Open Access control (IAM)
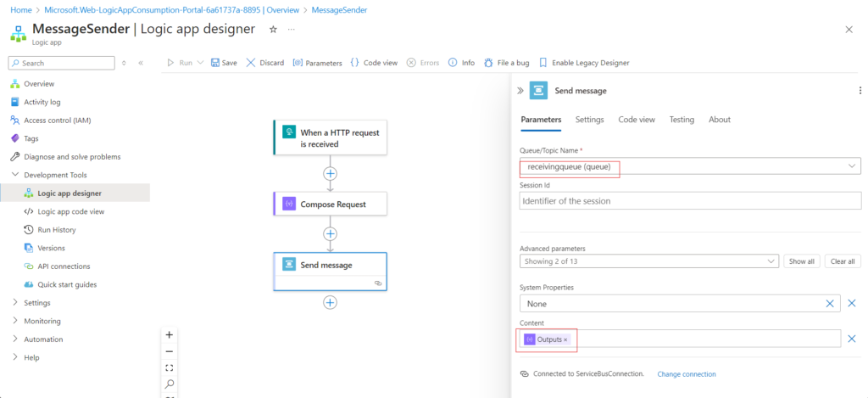868x398 pixels. tap(57, 121)
